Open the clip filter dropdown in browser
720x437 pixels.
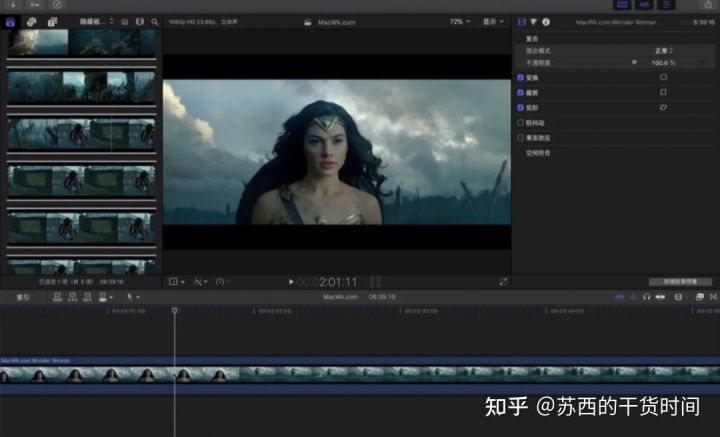(x=96, y=22)
